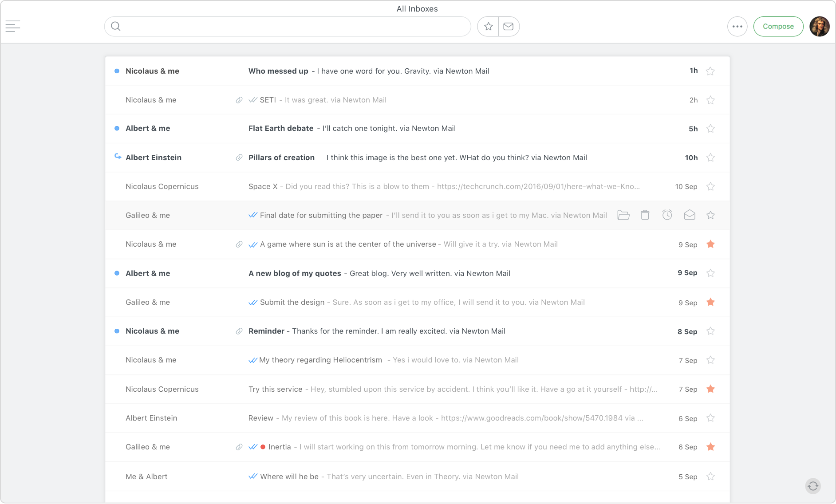
Task: Click inside the search input field
Action: tap(288, 26)
